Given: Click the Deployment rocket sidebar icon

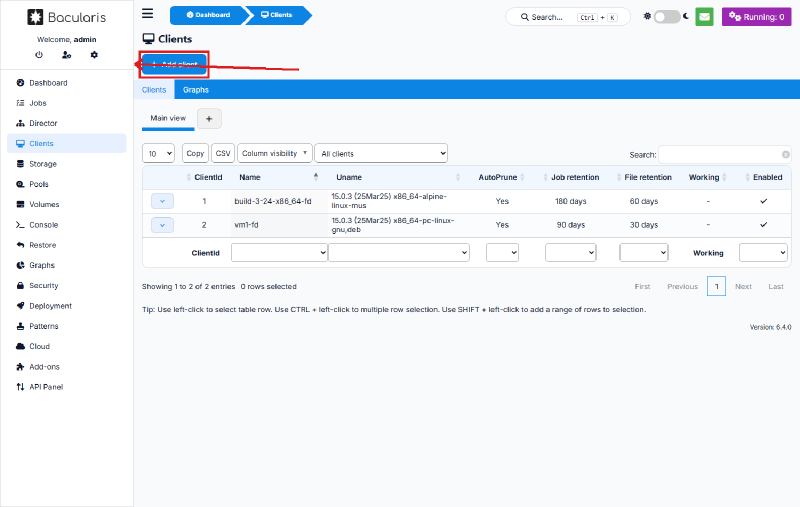Looking at the screenshot, I should point(20,306).
